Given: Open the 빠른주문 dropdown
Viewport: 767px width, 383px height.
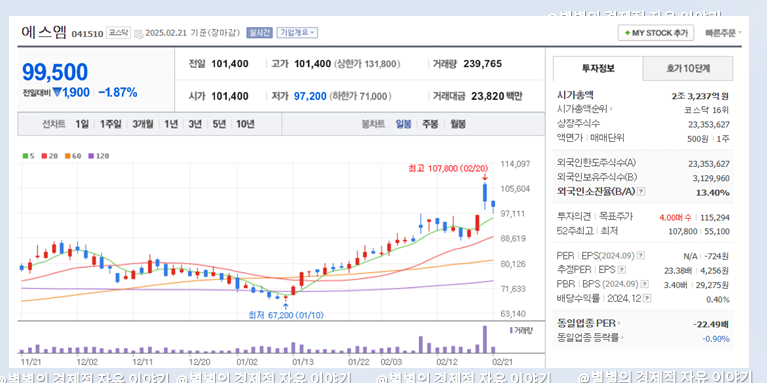Looking at the screenshot, I should click(x=723, y=33).
